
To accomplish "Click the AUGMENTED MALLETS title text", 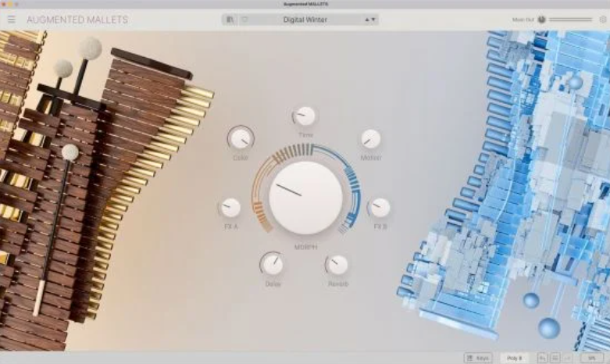I will click(77, 20).
